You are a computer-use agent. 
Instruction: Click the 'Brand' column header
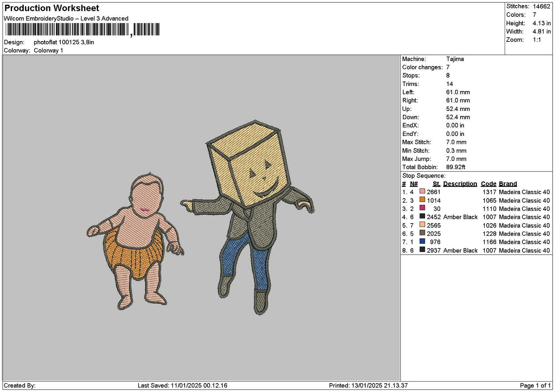coord(508,184)
